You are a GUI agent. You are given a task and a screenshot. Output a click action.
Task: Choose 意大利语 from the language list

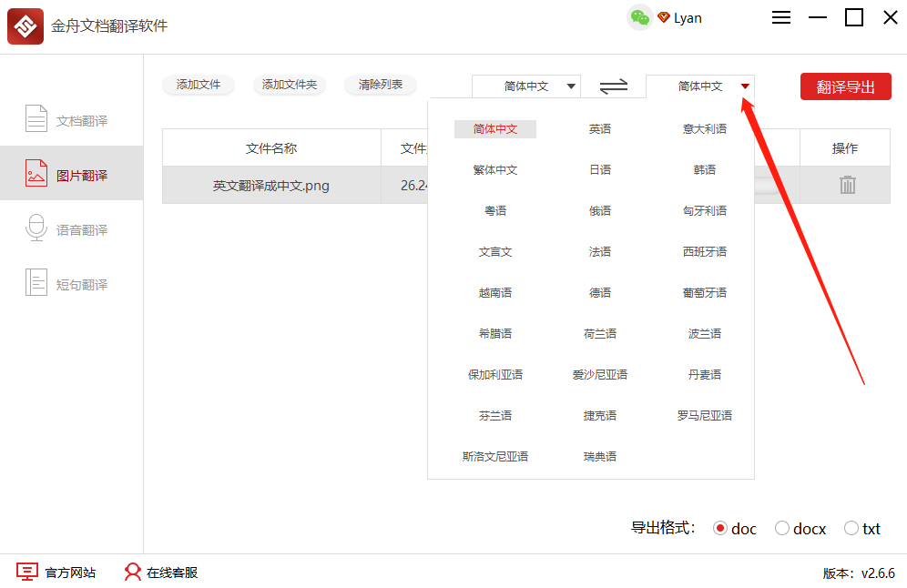coord(705,129)
